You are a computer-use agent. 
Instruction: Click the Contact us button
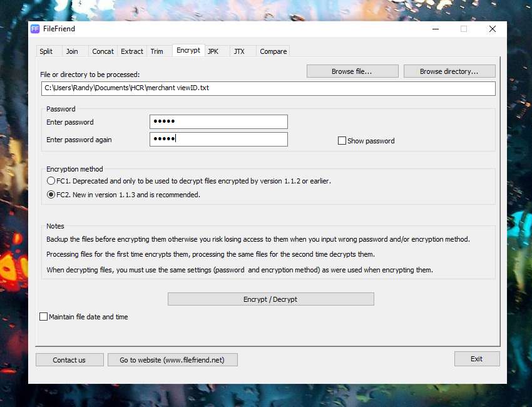[69, 360]
